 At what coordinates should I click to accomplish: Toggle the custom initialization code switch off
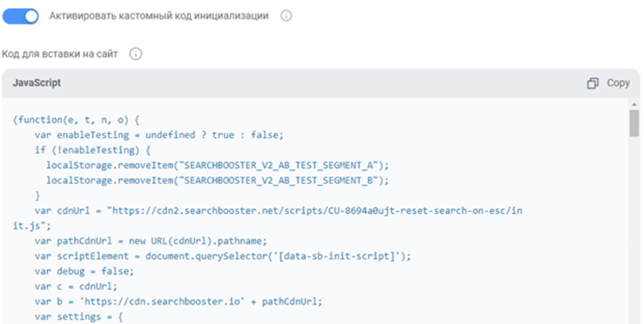click(21, 17)
